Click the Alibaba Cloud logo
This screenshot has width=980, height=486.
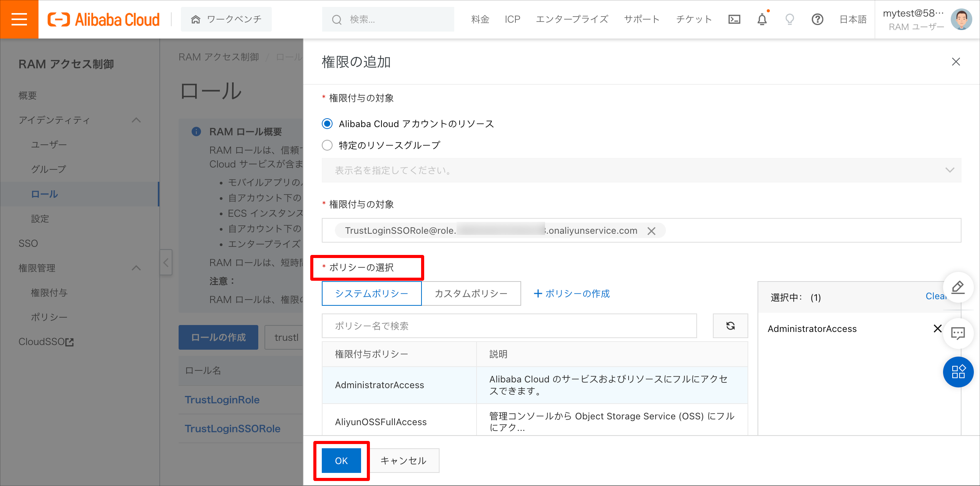(104, 20)
